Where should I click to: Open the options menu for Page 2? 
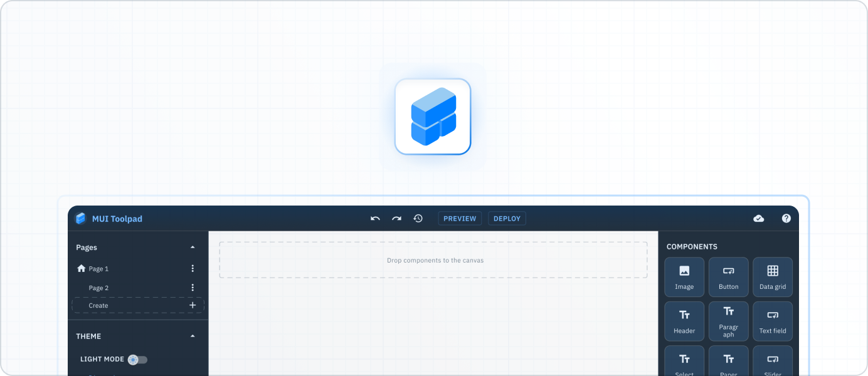tap(193, 287)
